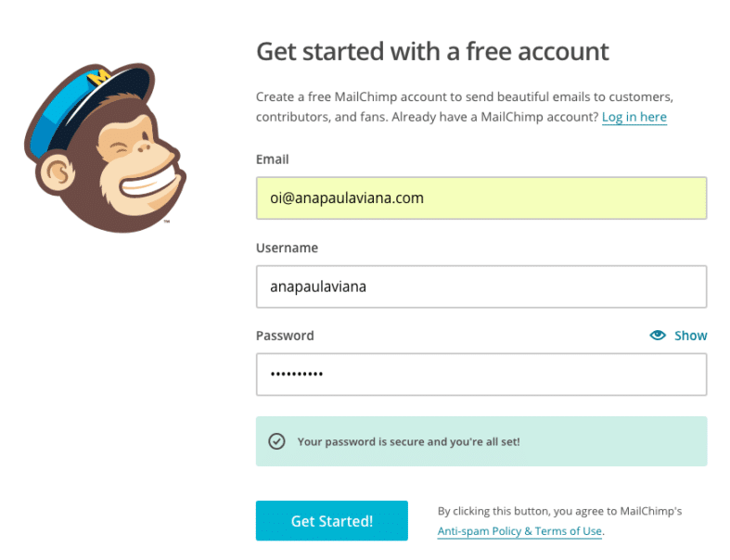Click the circled checkmark icon in the banner

pyautogui.click(x=276, y=440)
